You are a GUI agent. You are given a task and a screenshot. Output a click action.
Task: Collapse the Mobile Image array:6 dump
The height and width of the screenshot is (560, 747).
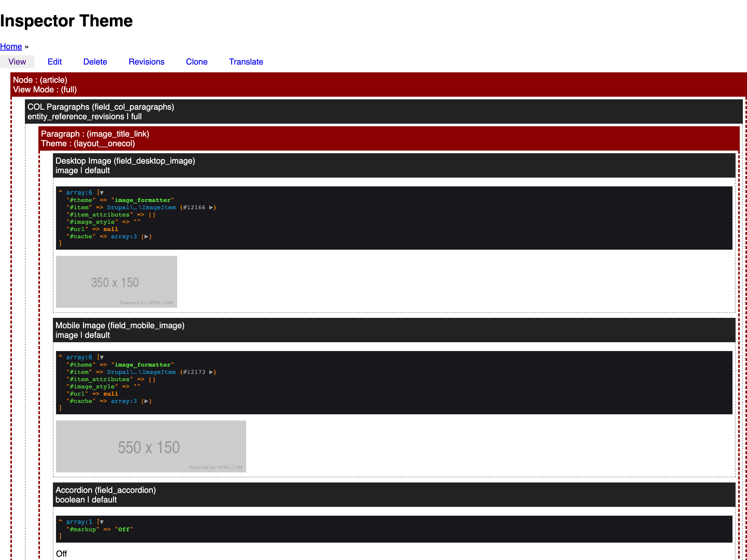pos(101,358)
